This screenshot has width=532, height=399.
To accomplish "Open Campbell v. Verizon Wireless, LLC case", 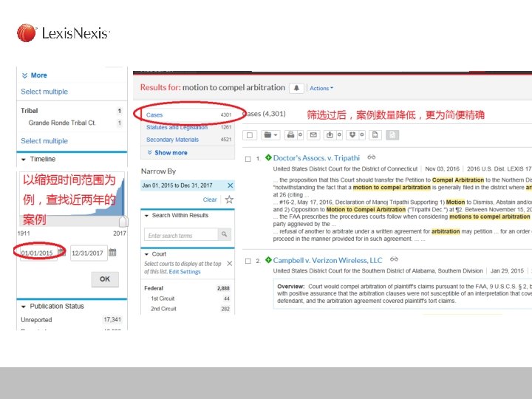I will [327, 260].
